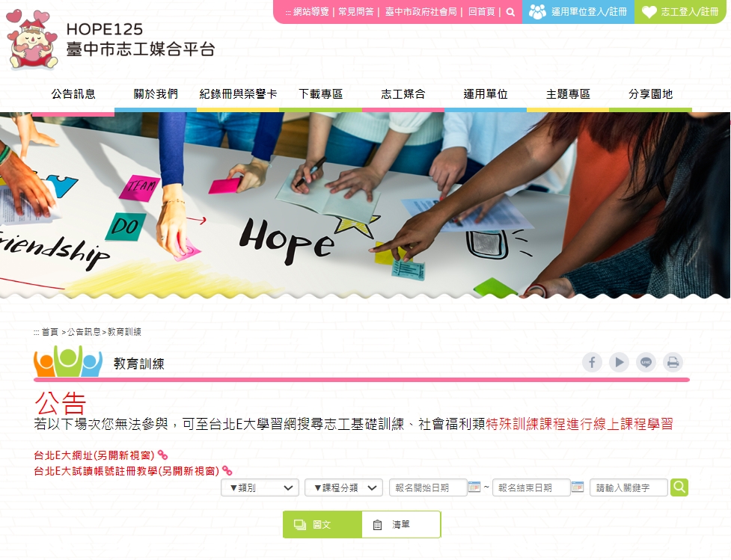
Task: Switch to 圖文 view mode
Action: [322, 525]
